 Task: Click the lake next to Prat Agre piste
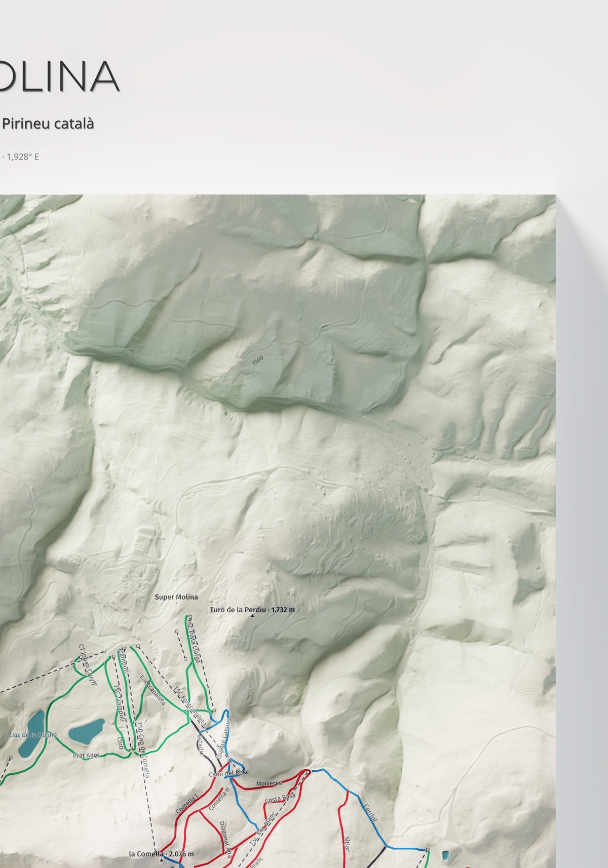click(87, 731)
